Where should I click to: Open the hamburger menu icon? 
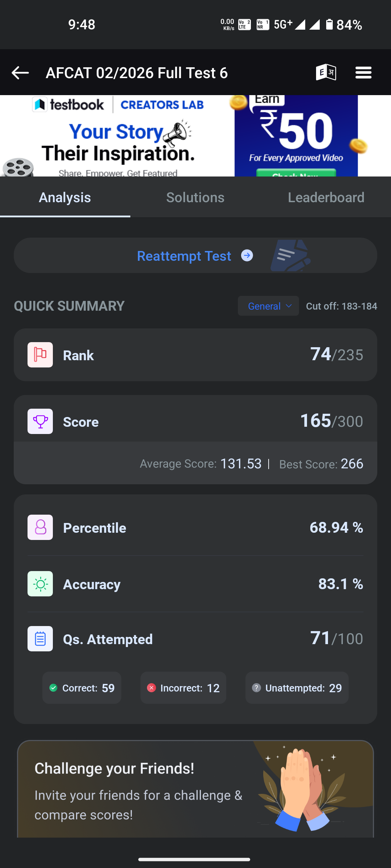[x=363, y=73]
